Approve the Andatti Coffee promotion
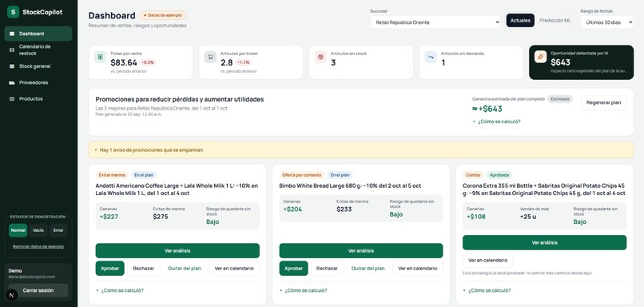644x307 pixels. point(110,269)
